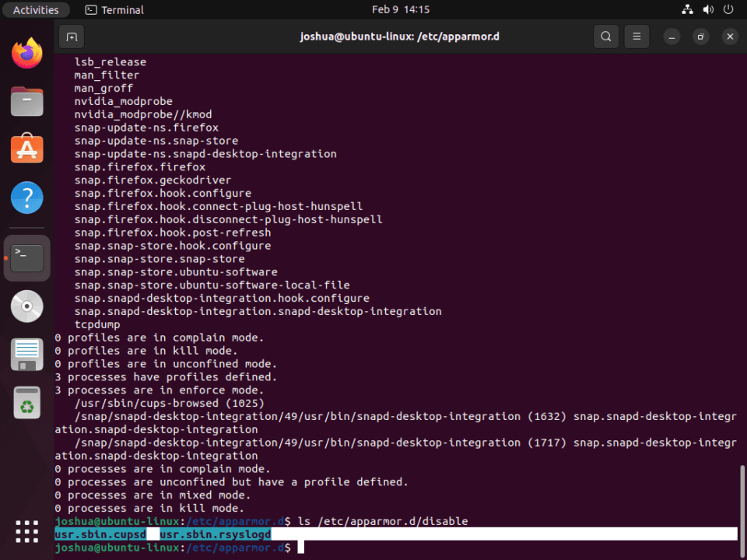Screen dimensions: 747x560
Task: Open Ubuntu Software from the dock
Action: click(x=26, y=148)
